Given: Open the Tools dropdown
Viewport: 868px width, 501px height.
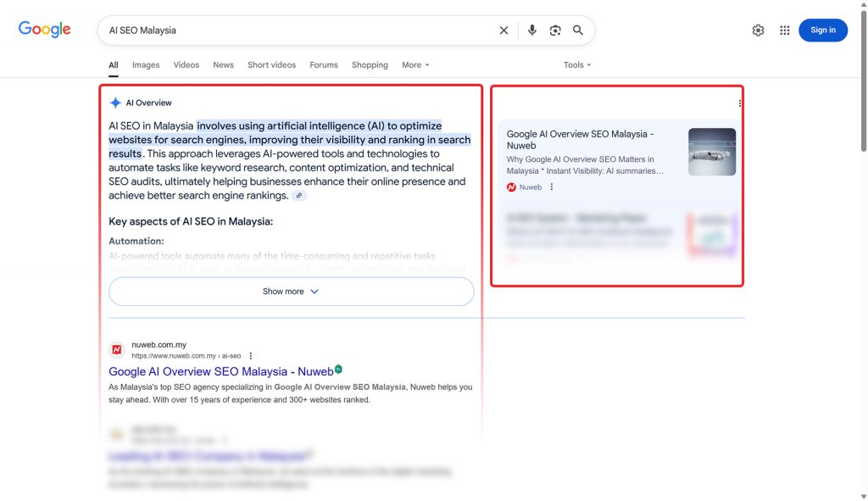Looking at the screenshot, I should tap(576, 64).
